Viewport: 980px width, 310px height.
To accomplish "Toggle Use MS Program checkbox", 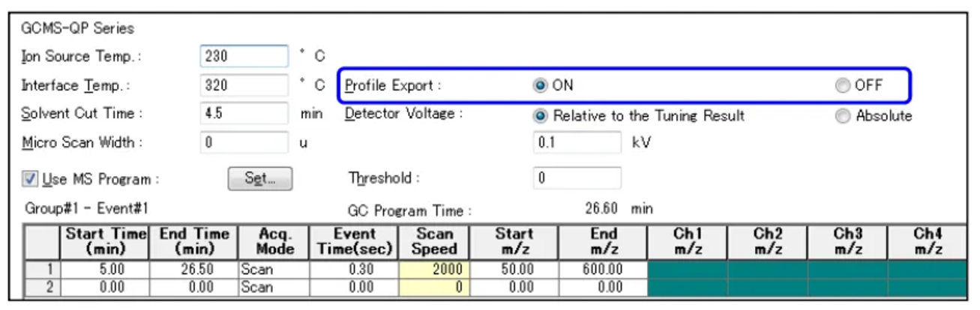I will [x=31, y=180].
